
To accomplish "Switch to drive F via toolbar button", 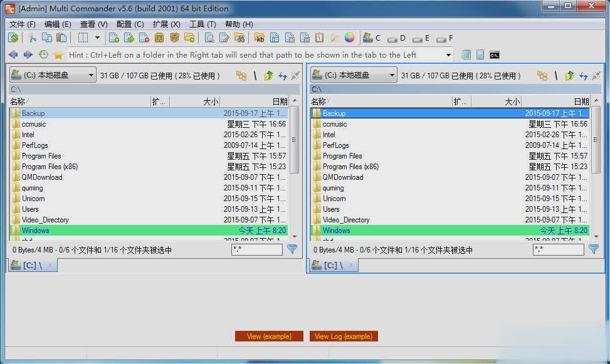I will (444, 38).
